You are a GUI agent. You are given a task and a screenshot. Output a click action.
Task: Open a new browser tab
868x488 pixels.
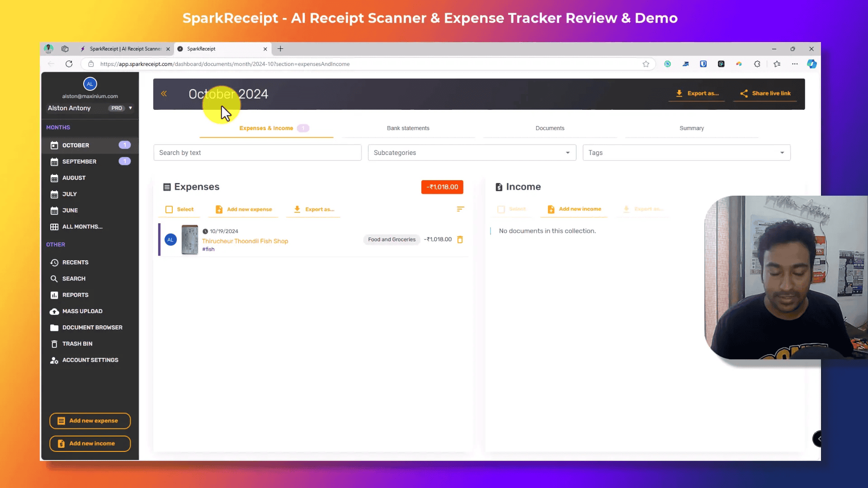coord(280,49)
